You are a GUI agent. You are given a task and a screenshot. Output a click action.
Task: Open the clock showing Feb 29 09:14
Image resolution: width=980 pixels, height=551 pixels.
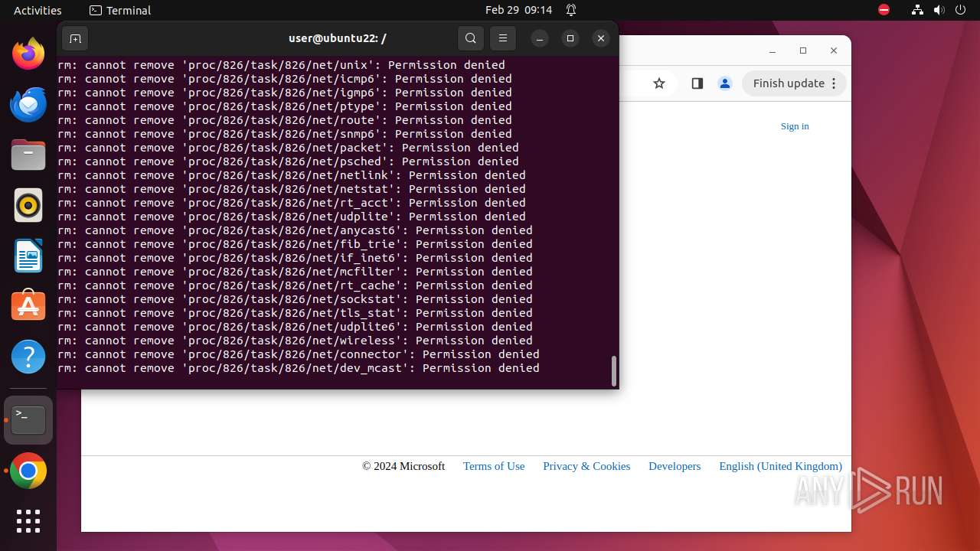[x=519, y=10]
